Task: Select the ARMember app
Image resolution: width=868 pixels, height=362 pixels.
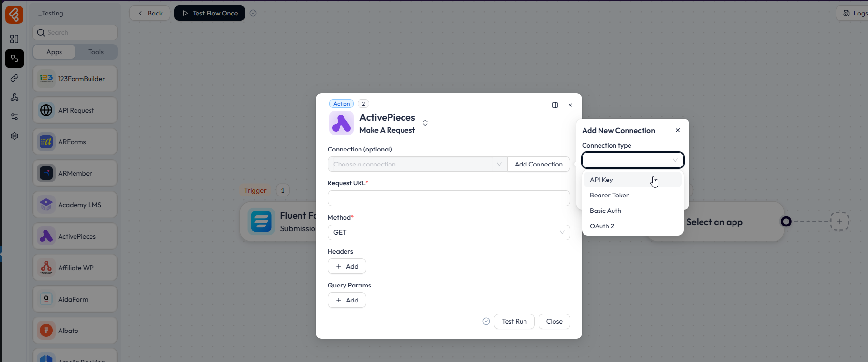Action: click(x=75, y=173)
